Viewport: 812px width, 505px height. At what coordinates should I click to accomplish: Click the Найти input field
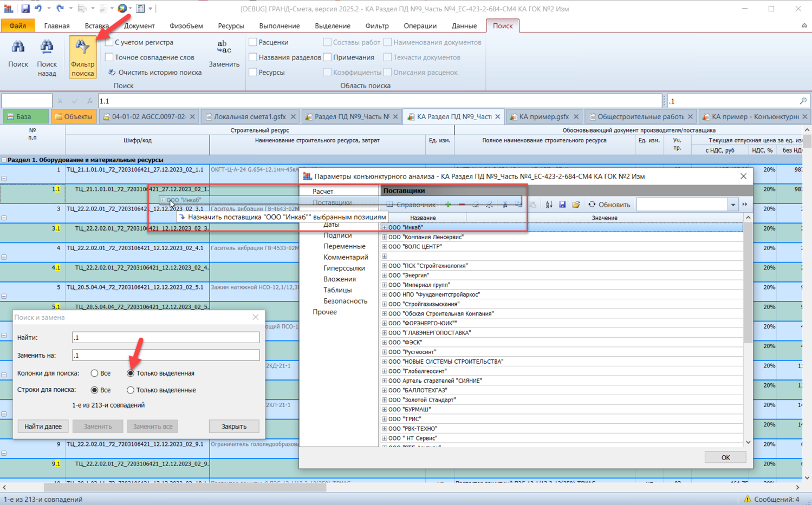coord(165,338)
